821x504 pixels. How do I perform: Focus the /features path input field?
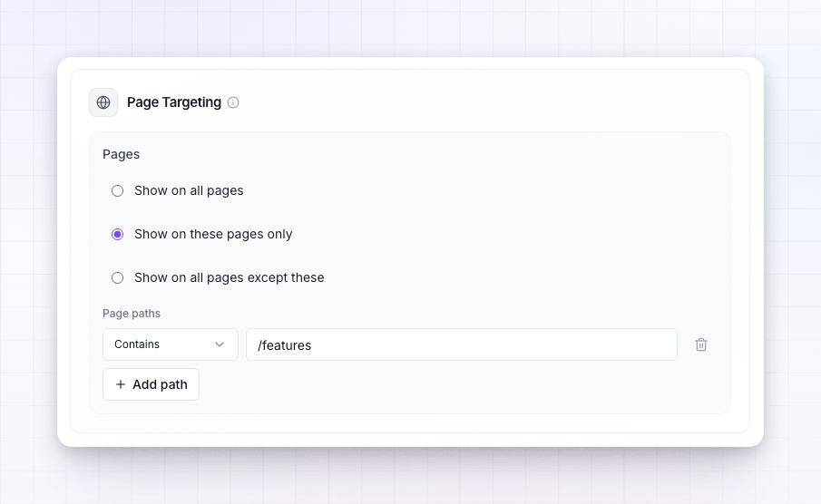(461, 344)
